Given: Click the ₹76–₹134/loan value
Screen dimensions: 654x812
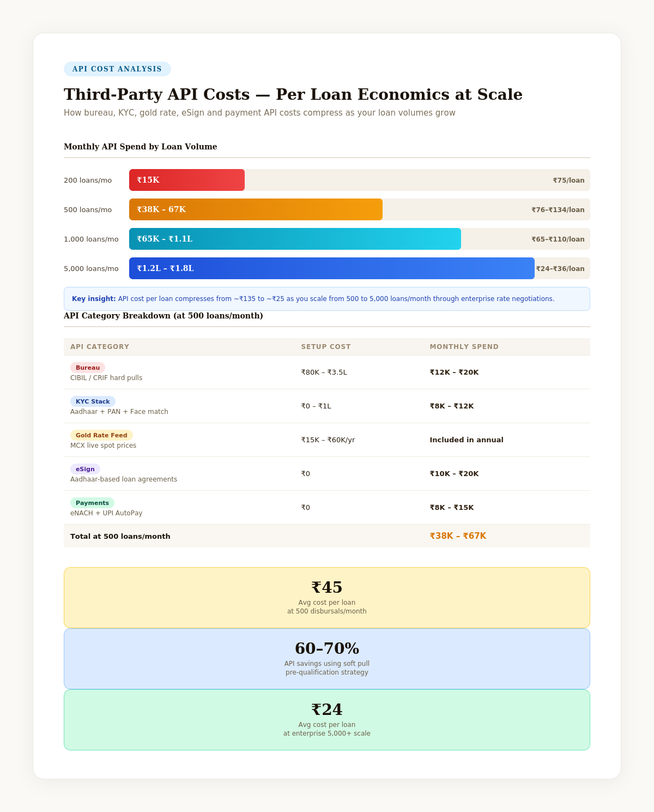Looking at the screenshot, I should tap(558, 210).
